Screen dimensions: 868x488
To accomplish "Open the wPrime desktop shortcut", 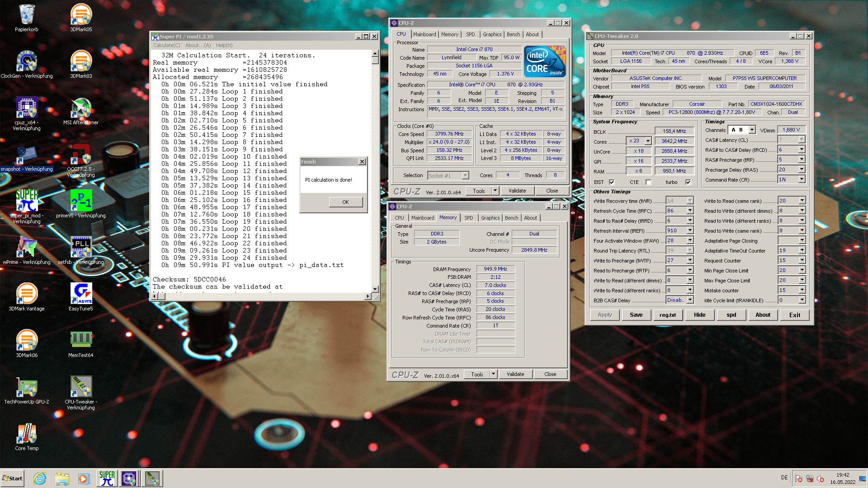I will (27, 249).
